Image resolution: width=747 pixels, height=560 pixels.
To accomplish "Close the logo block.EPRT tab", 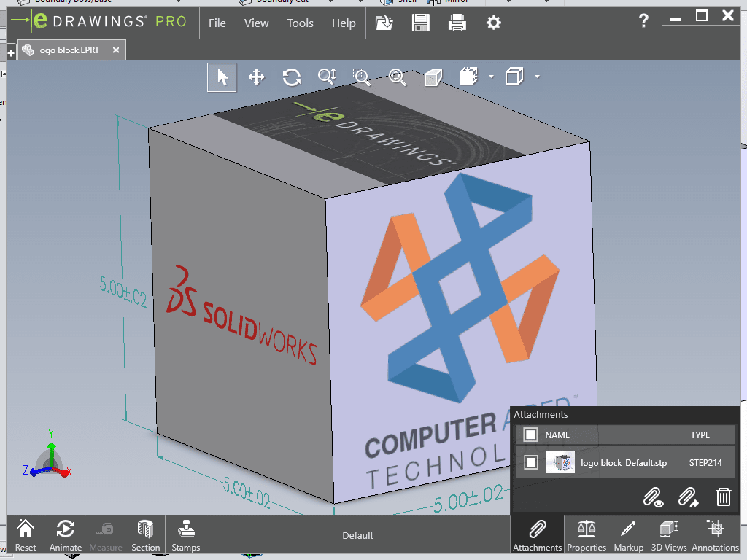I will point(116,50).
